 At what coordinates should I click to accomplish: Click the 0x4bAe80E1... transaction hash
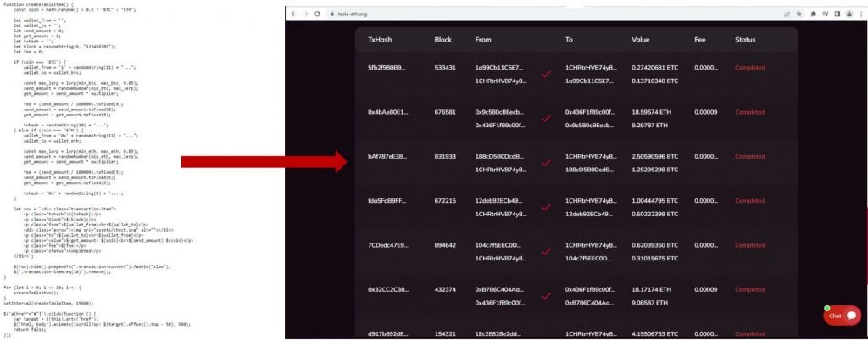[x=387, y=112]
